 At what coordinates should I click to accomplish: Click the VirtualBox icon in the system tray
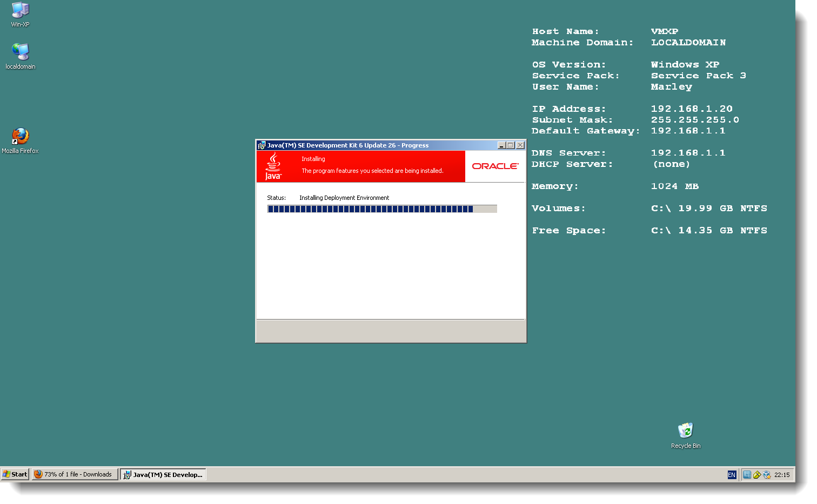coord(767,475)
